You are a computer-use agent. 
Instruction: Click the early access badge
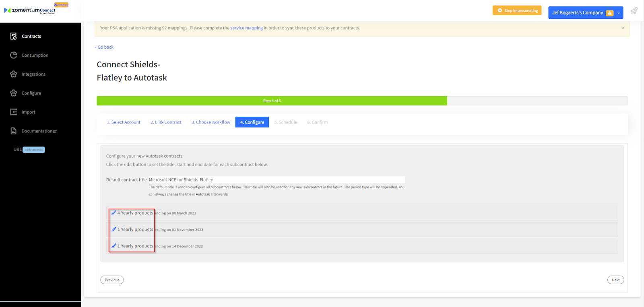click(34, 150)
